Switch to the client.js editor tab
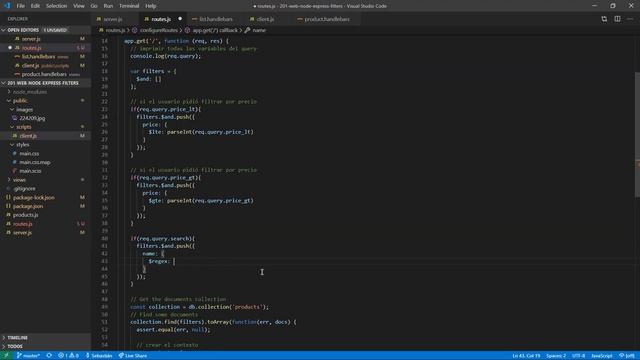This screenshot has height=360, width=640. (x=265, y=19)
